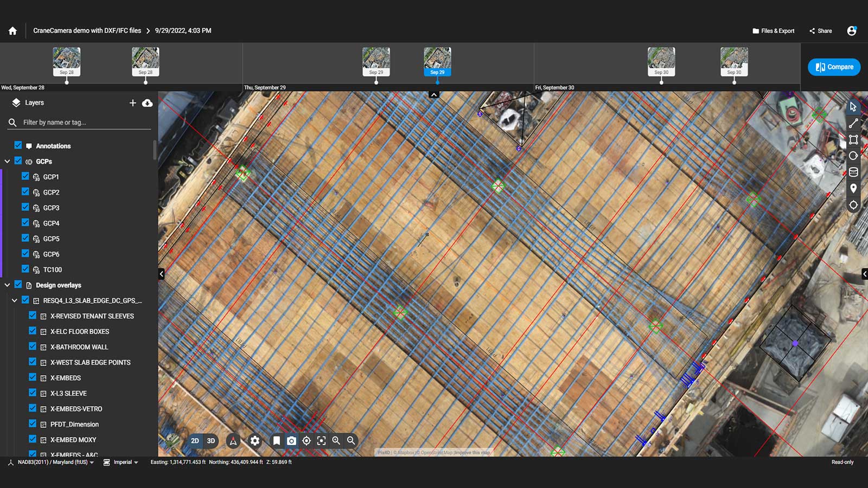Toggle the GCP6 checkbox
This screenshot has width=868, height=488.
point(25,253)
